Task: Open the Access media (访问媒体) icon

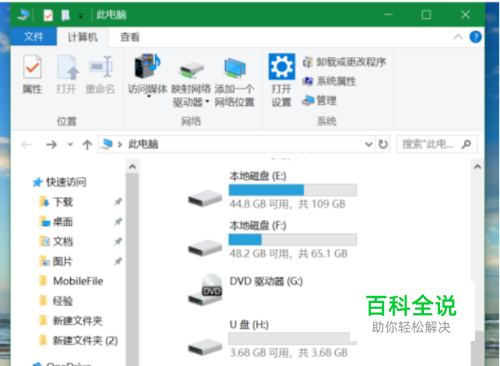Action: [x=147, y=66]
